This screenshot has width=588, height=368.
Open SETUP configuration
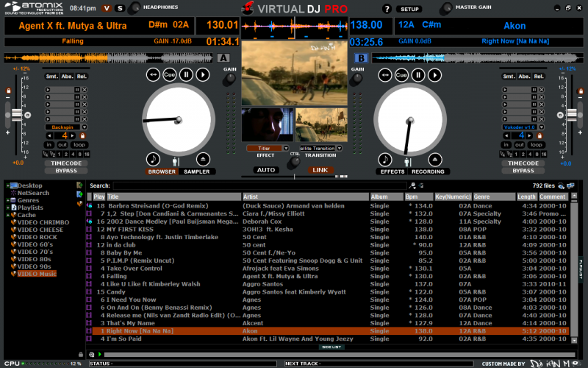409,9
